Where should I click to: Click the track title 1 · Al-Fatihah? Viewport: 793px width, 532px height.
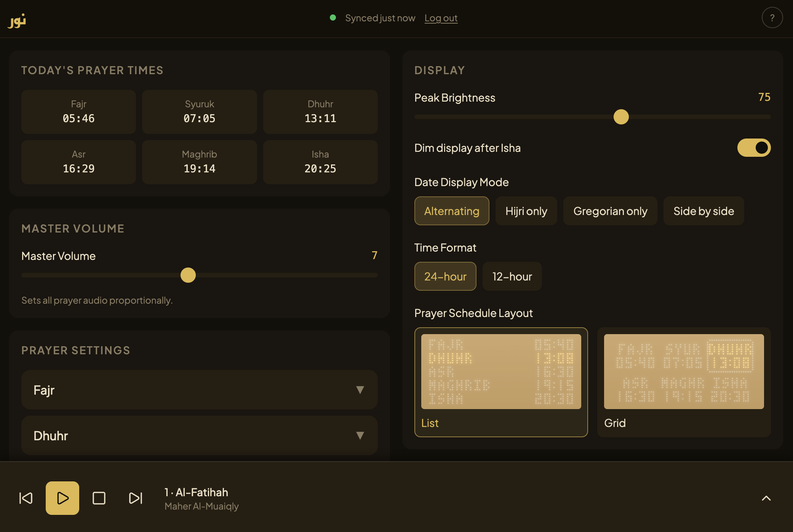196,492
